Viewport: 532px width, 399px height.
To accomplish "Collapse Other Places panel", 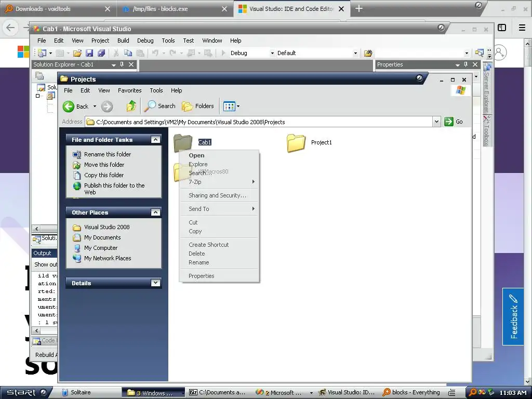I will click(x=155, y=212).
